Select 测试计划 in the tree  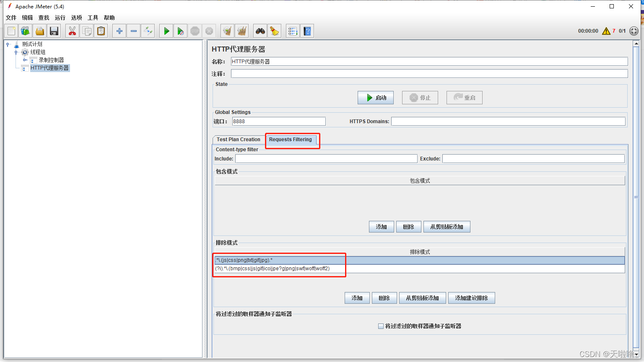click(32, 44)
